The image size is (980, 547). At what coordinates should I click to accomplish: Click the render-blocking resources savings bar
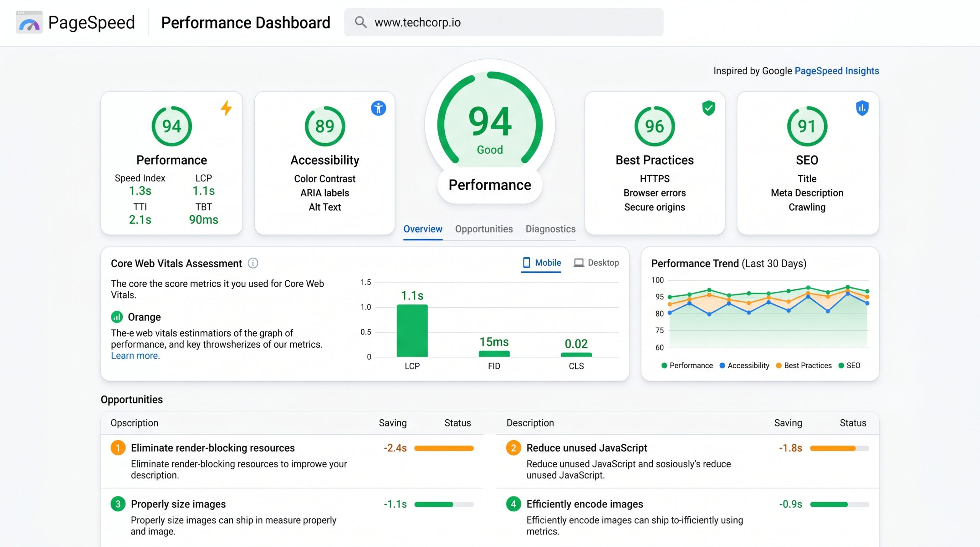tap(444, 448)
